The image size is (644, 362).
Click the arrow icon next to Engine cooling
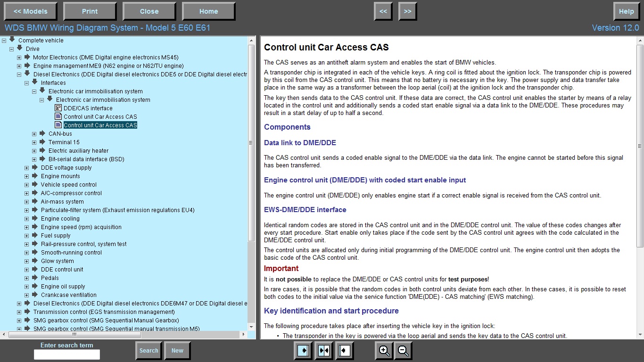pyautogui.click(x=35, y=218)
